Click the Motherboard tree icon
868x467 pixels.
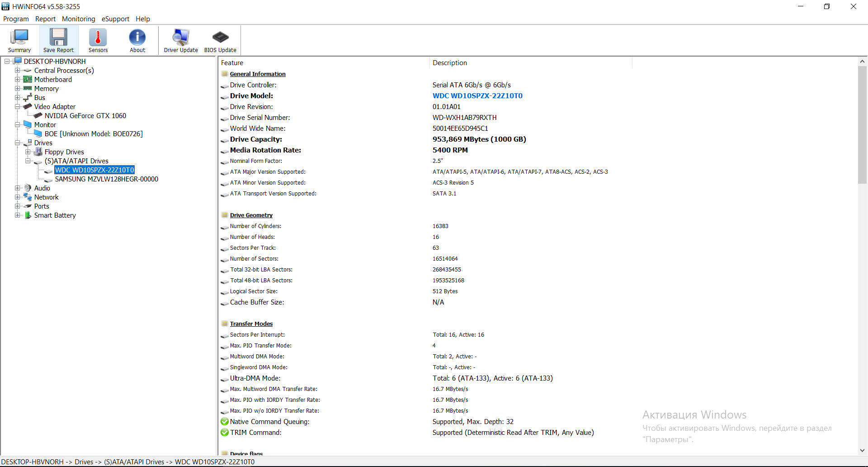tap(28, 80)
